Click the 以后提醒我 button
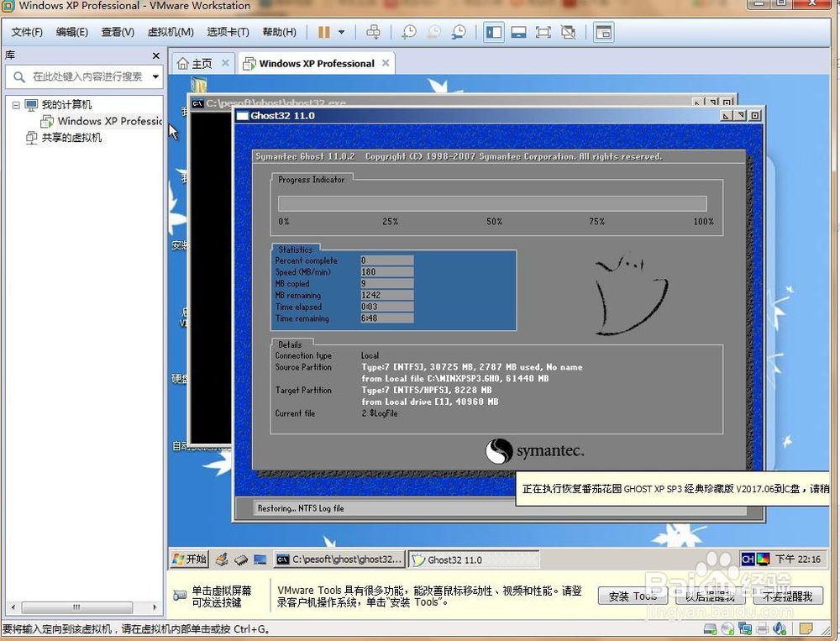Viewport: 840px width, 641px height. (x=711, y=596)
